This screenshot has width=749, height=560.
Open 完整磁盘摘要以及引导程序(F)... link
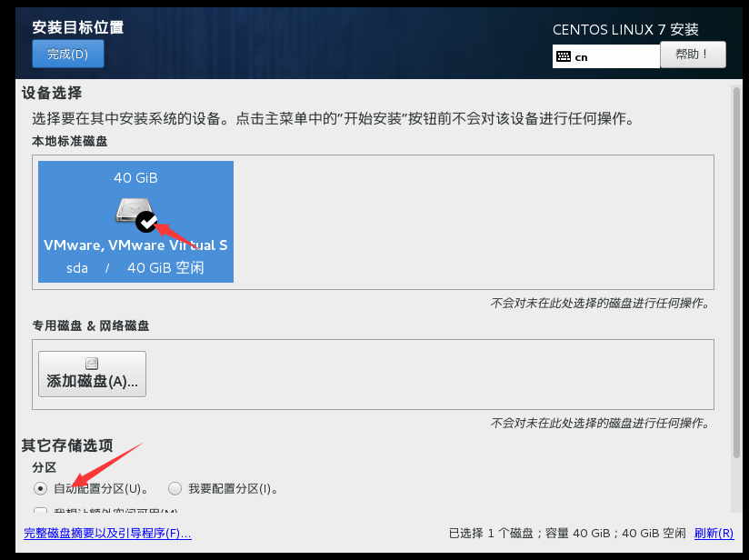pyautogui.click(x=107, y=534)
